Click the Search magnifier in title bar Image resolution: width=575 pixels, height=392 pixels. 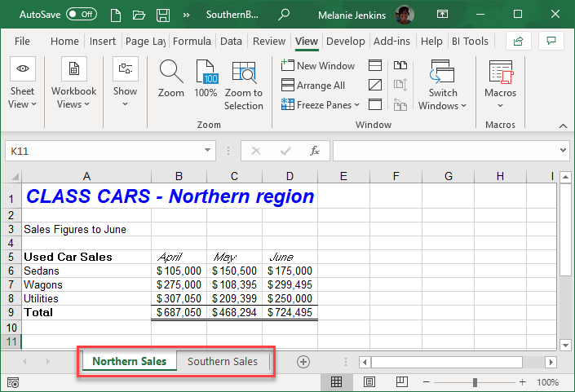(x=284, y=15)
